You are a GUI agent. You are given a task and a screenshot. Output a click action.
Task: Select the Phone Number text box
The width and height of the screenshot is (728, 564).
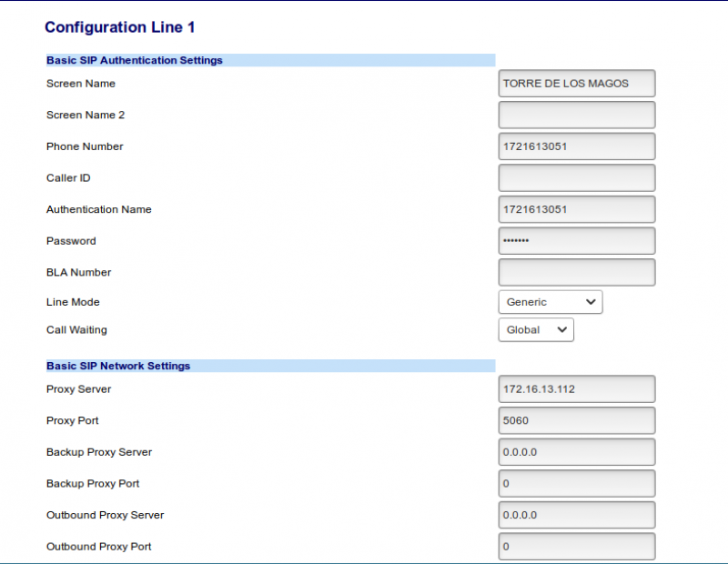pos(576,146)
